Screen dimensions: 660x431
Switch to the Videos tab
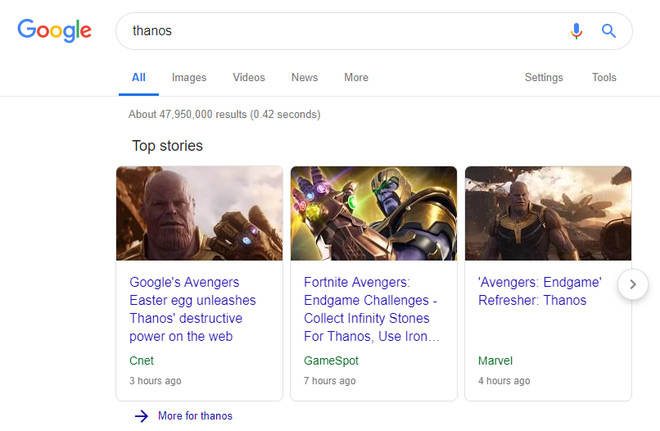click(249, 77)
